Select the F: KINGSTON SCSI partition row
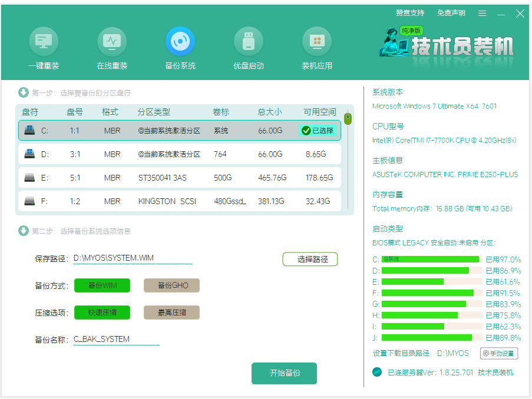This screenshot has width=532, height=399. 180,201
